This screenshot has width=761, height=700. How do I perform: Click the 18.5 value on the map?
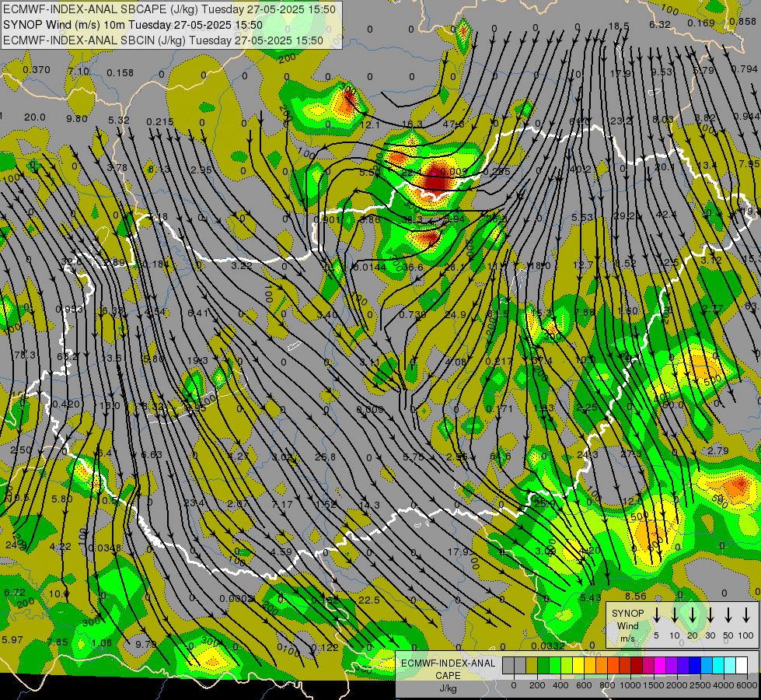point(619,26)
